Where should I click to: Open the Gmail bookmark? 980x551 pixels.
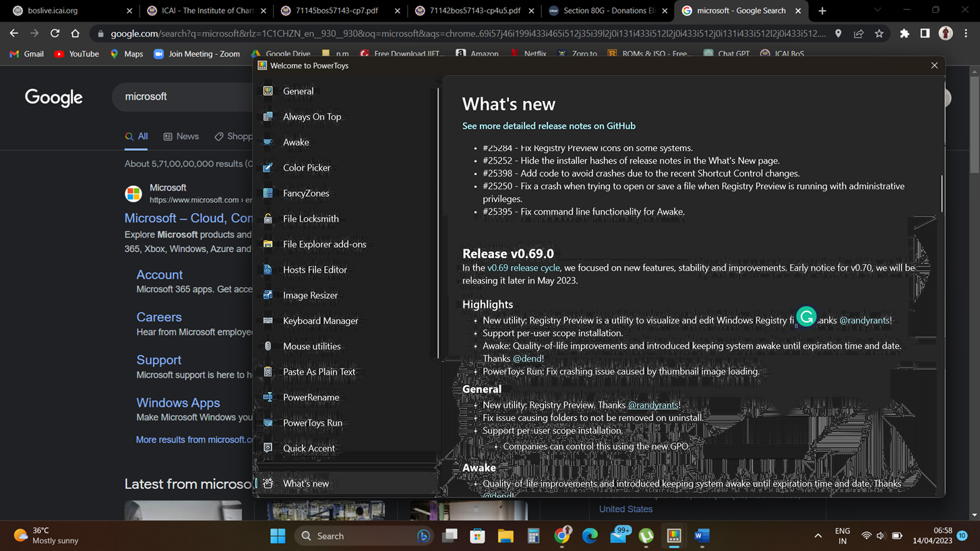tap(27, 54)
